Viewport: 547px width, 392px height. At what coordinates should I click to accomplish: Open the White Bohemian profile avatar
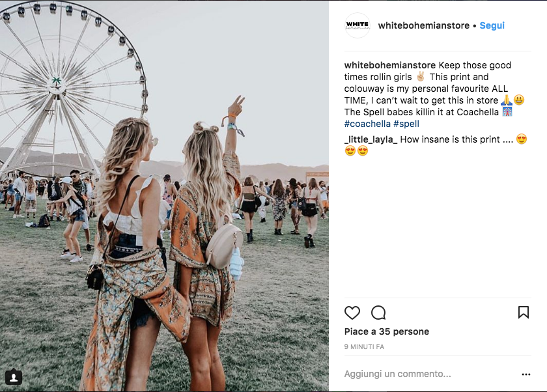(x=358, y=25)
